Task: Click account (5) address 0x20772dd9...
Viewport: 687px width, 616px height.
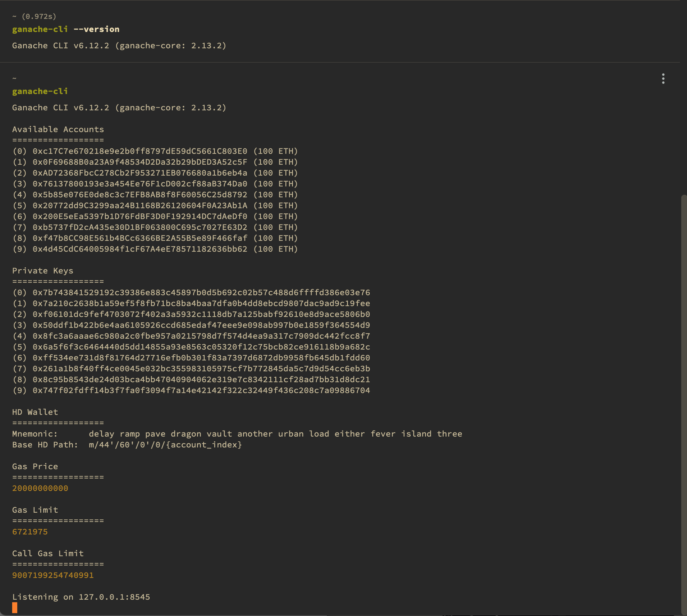Action: [140, 205]
